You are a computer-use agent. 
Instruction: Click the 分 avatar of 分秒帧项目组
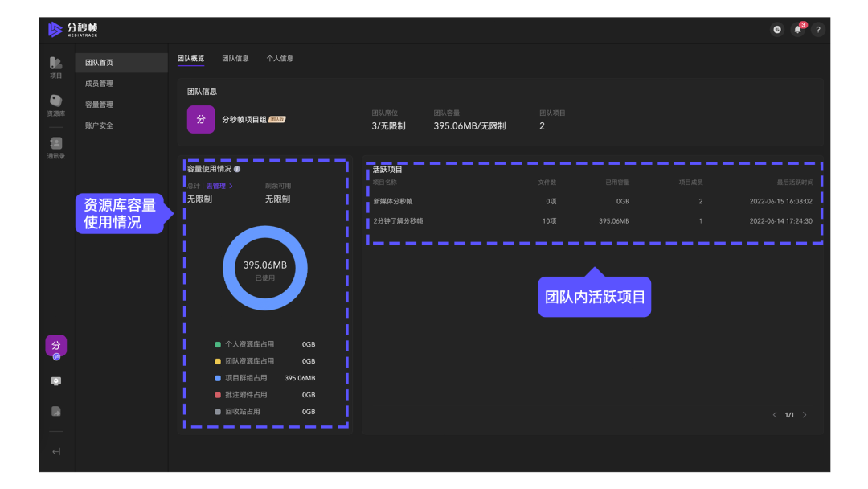201,119
